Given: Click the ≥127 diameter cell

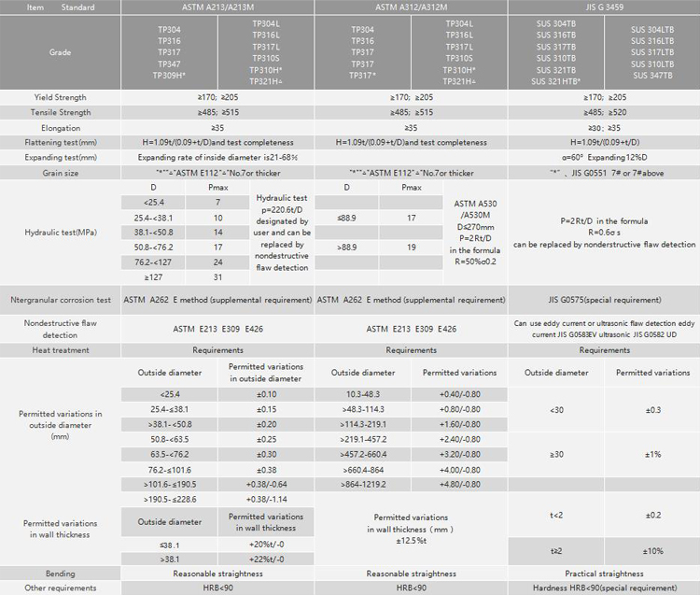Looking at the screenshot, I should [x=153, y=277].
